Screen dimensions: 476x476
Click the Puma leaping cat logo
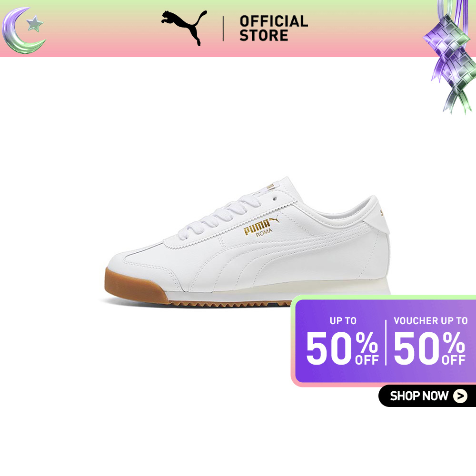coord(184,28)
